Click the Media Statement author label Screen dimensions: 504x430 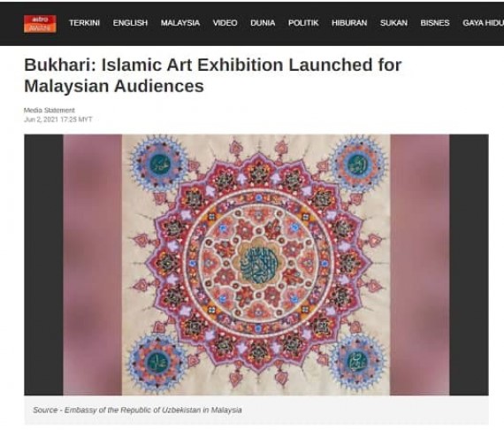pos(50,111)
